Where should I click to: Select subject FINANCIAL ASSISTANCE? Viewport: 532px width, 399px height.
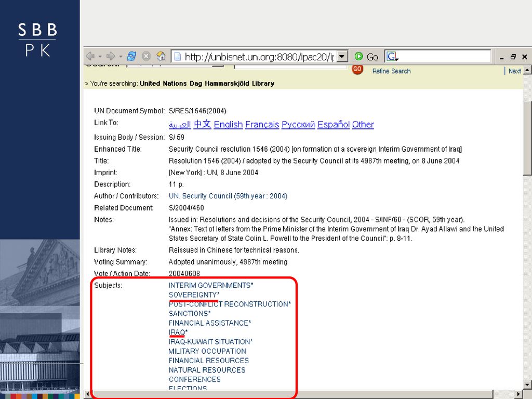point(210,323)
